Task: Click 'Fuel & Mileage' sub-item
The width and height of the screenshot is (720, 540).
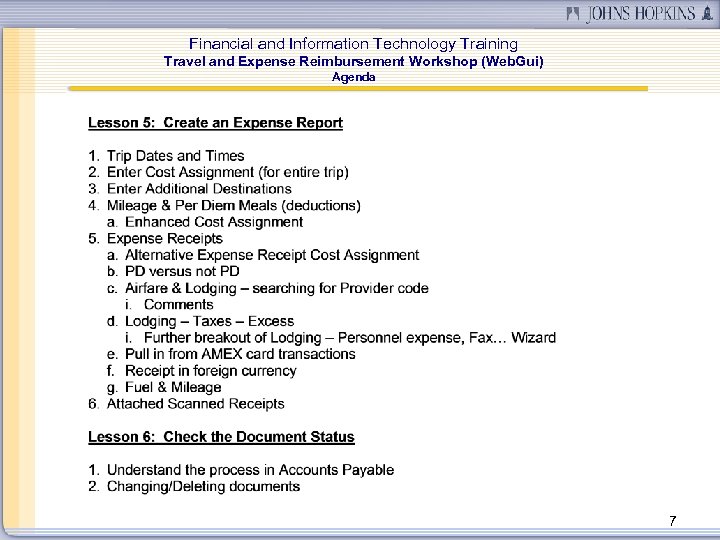Action: click(173, 388)
